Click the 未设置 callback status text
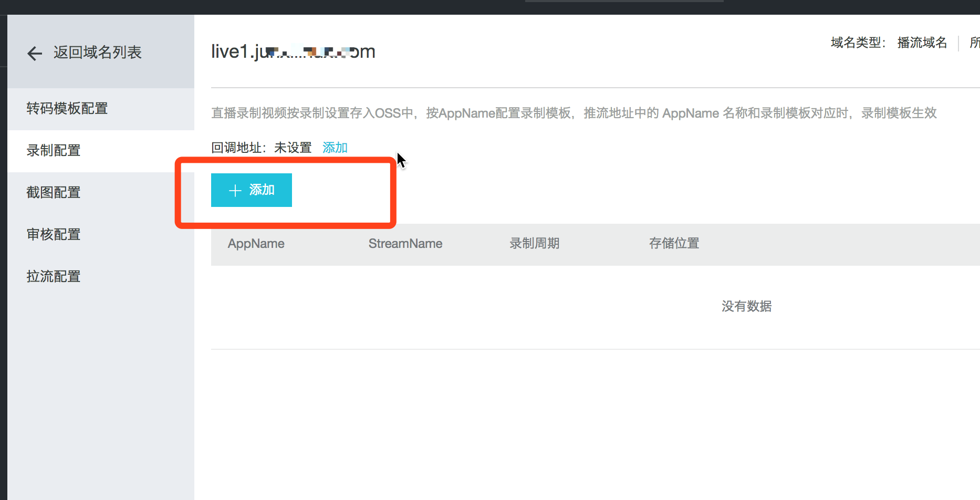 [293, 148]
